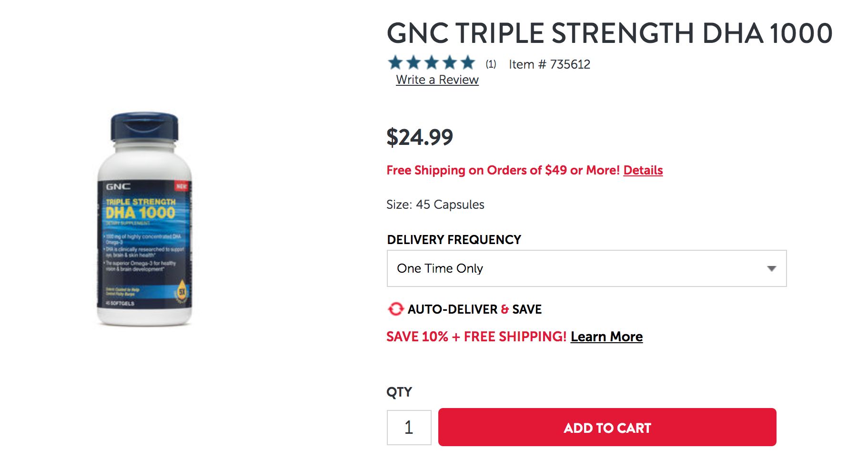Open the Learn More link
The width and height of the screenshot is (868, 470).
click(606, 337)
